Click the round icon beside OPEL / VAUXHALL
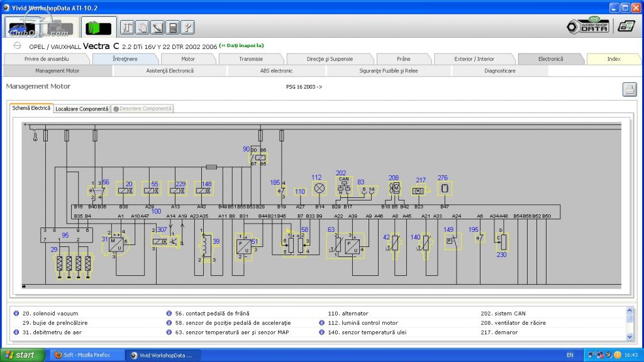This screenshot has height=362, width=644. point(17,45)
